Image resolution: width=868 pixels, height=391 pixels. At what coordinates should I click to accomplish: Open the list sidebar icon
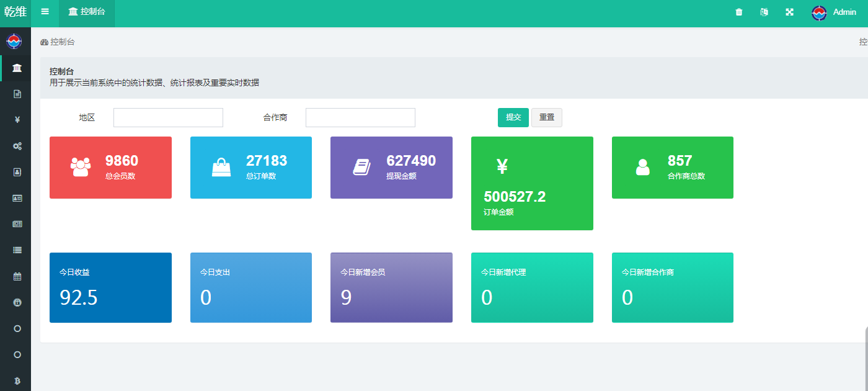coord(17,250)
